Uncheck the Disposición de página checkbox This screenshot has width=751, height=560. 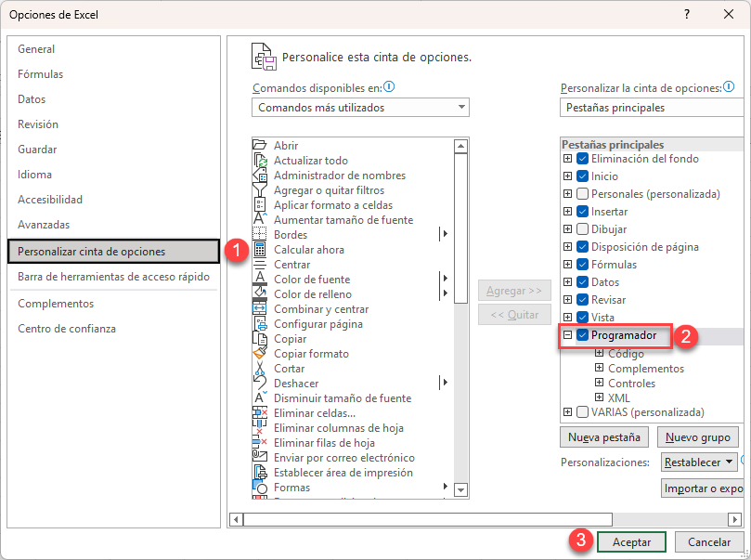pyautogui.click(x=582, y=247)
